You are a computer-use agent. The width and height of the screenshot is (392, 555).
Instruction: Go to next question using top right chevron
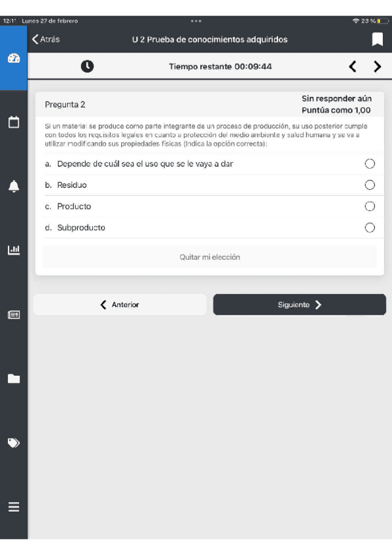(378, 67)
